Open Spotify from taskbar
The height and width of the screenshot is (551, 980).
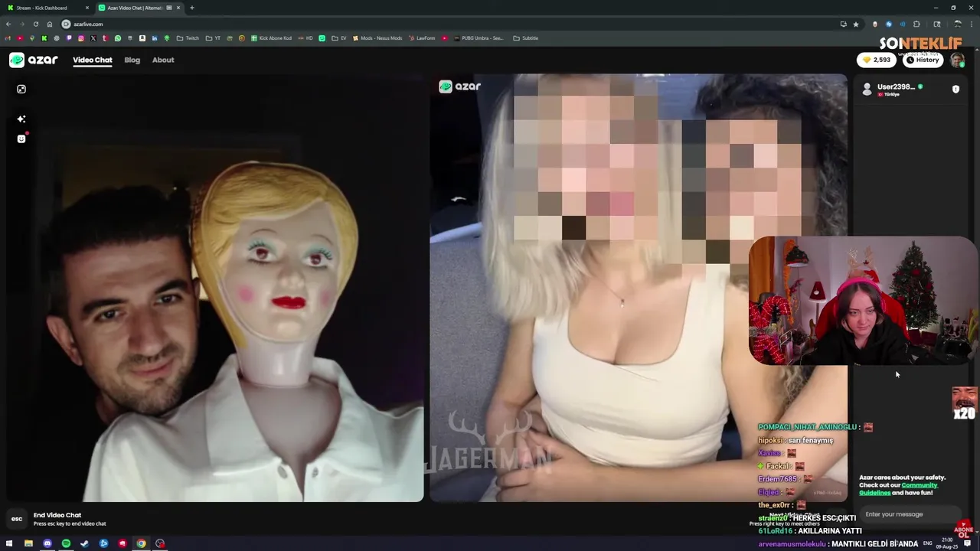coord(66,543)
